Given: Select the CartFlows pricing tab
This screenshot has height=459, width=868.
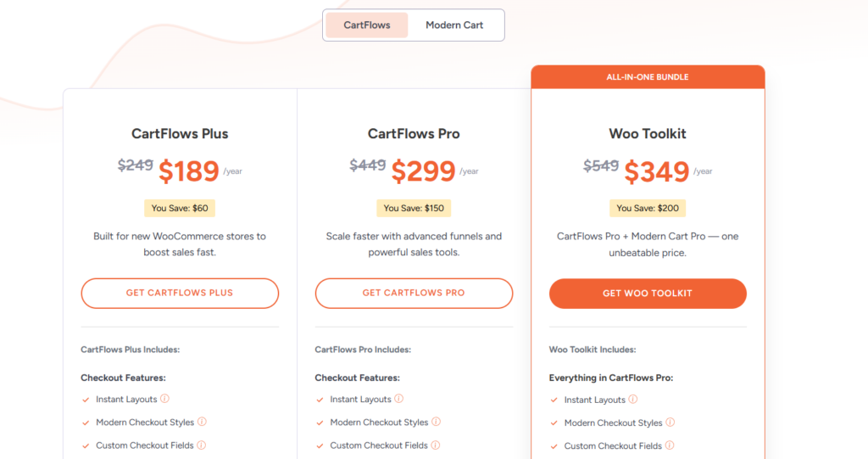Looking at the screenshot, I should [x=367, y=25].
